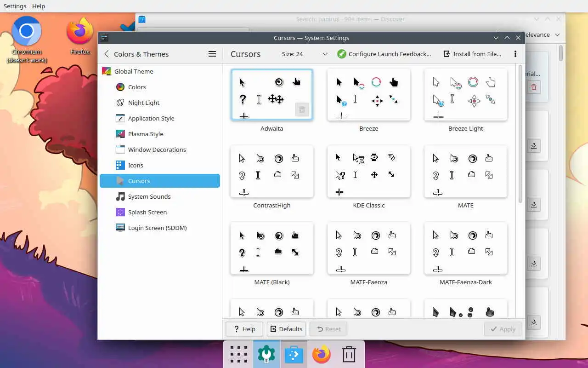Image resolution: width=588 pixels, height=368 pixels.
Task: Open System Sounds settings
Action: [160, 196]
